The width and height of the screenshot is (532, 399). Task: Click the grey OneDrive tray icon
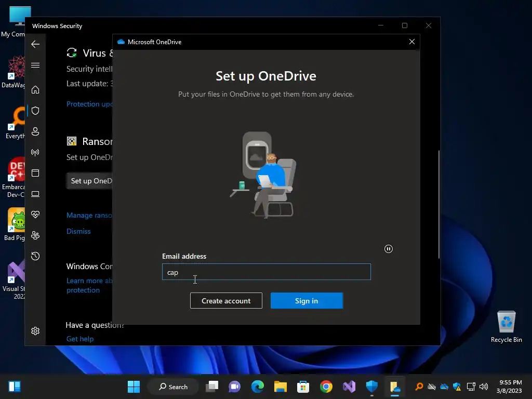pos(432,387)
